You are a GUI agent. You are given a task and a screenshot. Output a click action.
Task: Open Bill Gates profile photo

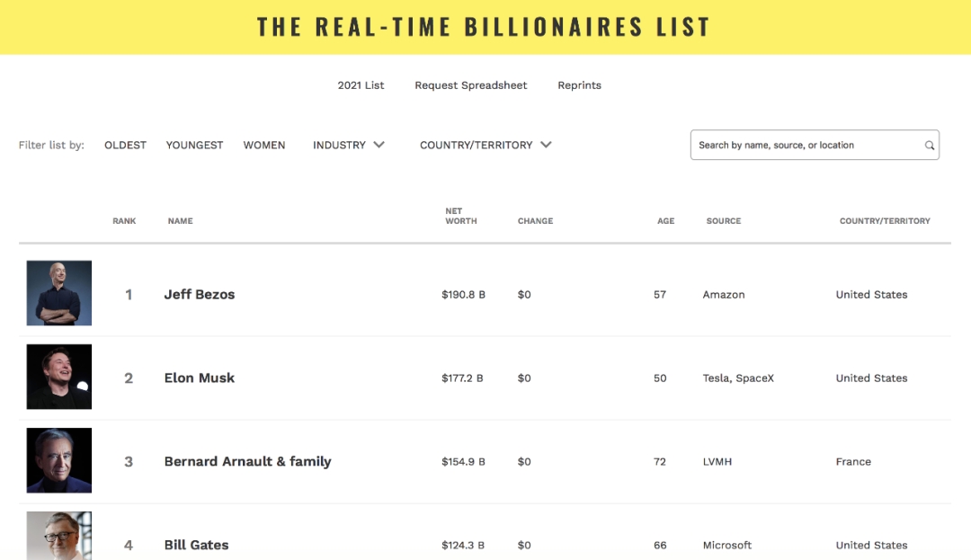coord(59,535)
